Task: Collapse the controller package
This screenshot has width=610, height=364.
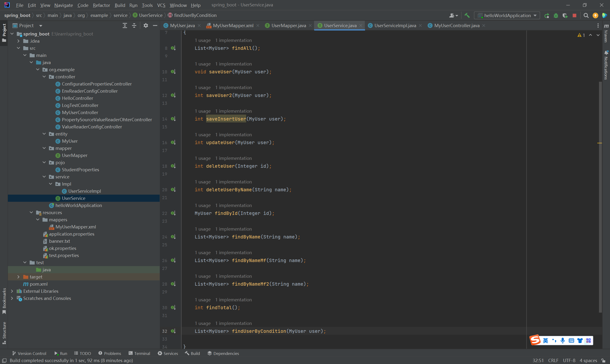Action: point(44,77)
